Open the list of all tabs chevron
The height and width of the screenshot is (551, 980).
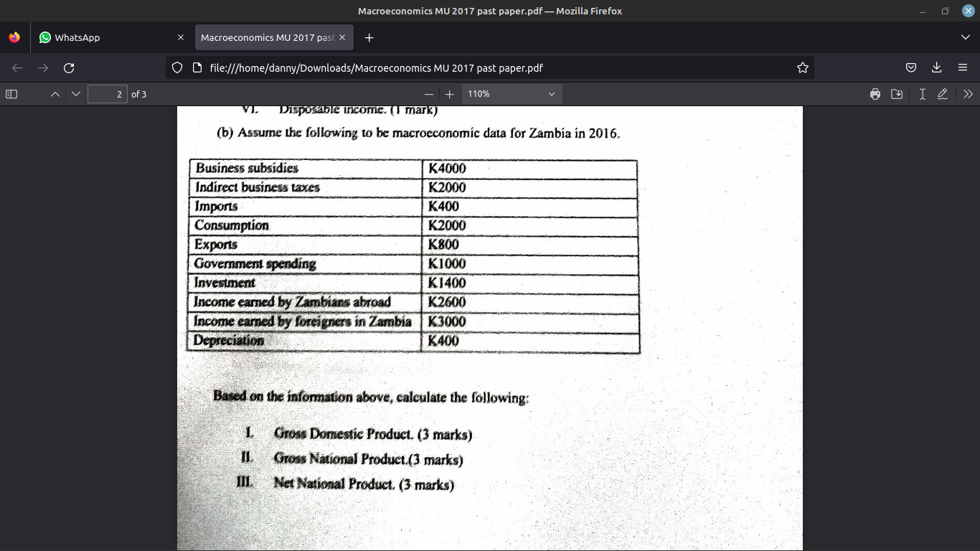(x=964, y=37)
